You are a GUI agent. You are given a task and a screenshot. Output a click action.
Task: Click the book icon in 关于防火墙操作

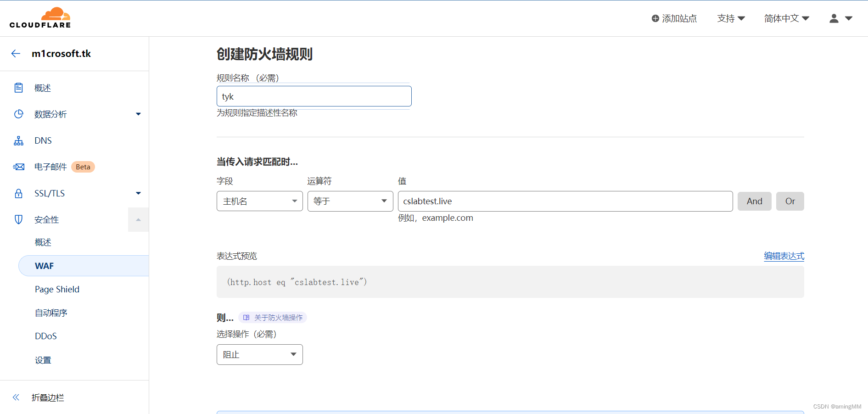(246, 318)
